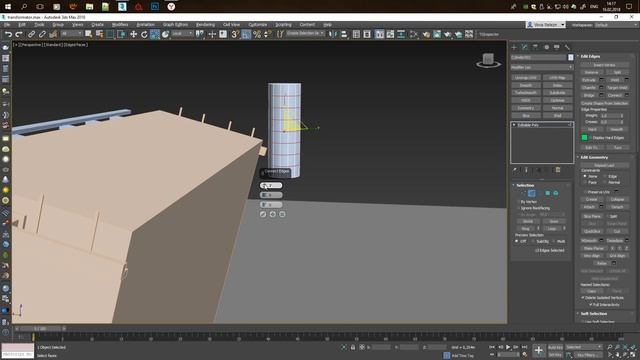
Task: Collapse the Edit Edges rollout
Action: pos(590,56)
